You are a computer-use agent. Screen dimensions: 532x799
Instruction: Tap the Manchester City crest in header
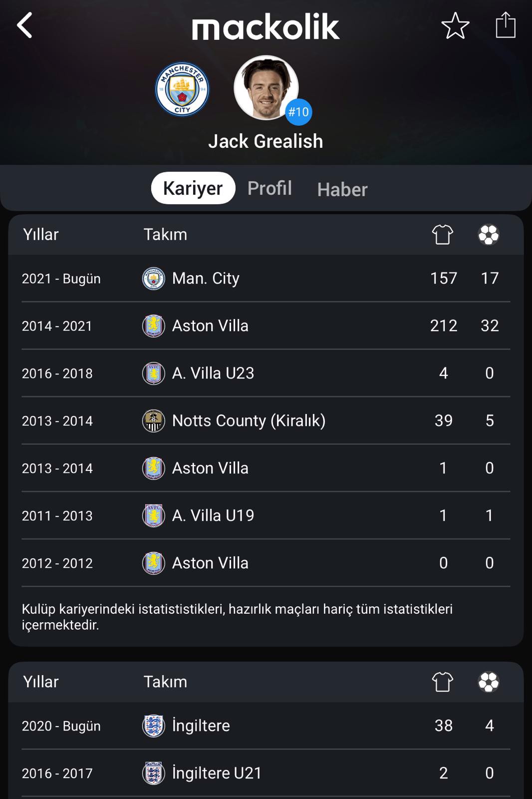point(182,89)
